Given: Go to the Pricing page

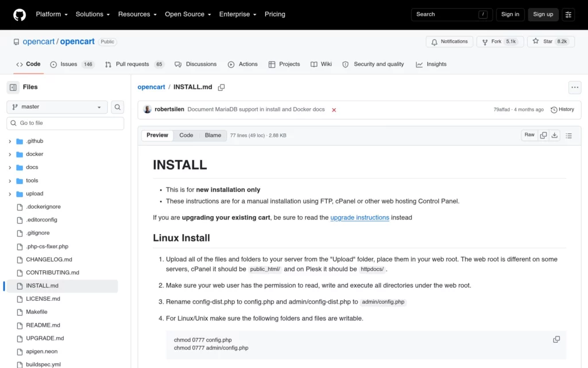Looking at the screenshot, I should [275, 14].
